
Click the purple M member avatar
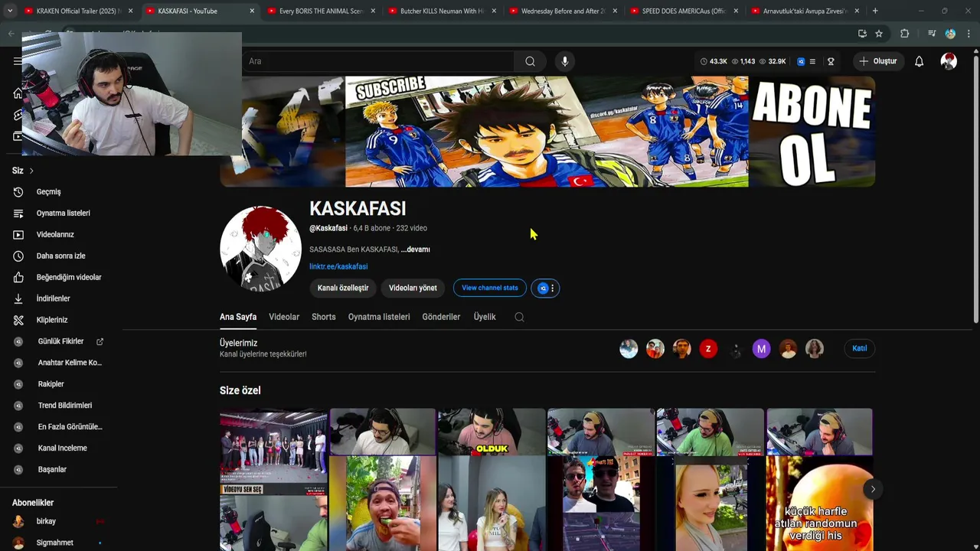[761, 349]
